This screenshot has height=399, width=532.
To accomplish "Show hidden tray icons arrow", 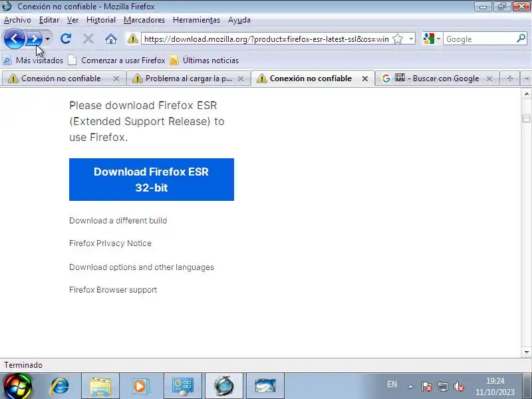I will pos(410,386).
